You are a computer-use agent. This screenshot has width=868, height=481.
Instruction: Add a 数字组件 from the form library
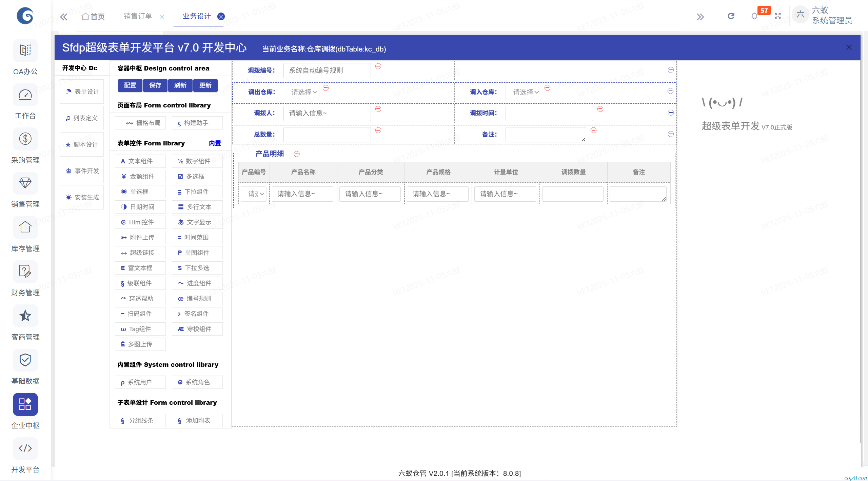click(x=197, y=161)
